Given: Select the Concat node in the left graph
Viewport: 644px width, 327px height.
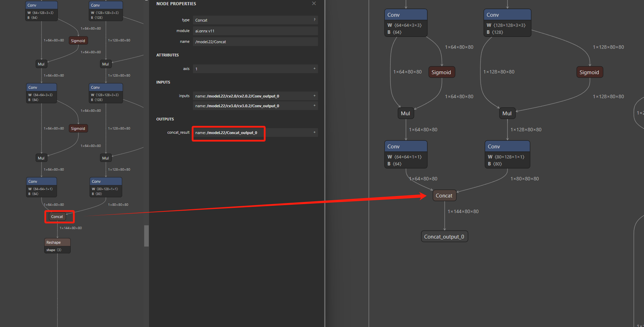Looking at the screenshot, I should [57, 217].
